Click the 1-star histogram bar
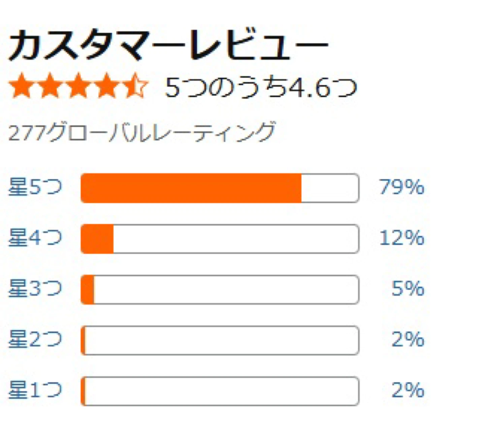The height and width of the screenshot is (448, 485). tap(220, 391)
